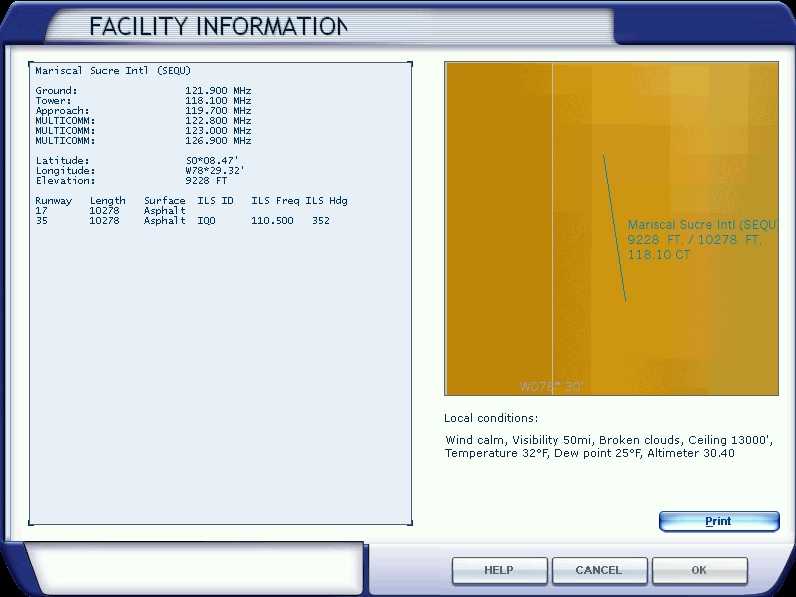Click the Approach: label
The image size is (796, 597).
point(62,111)
